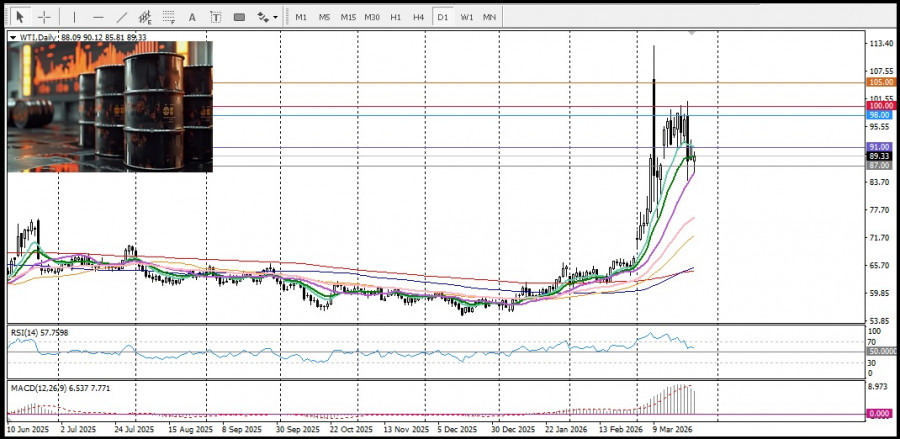Draw a vertical line tool
900x439 pixels.
(73, 17)
